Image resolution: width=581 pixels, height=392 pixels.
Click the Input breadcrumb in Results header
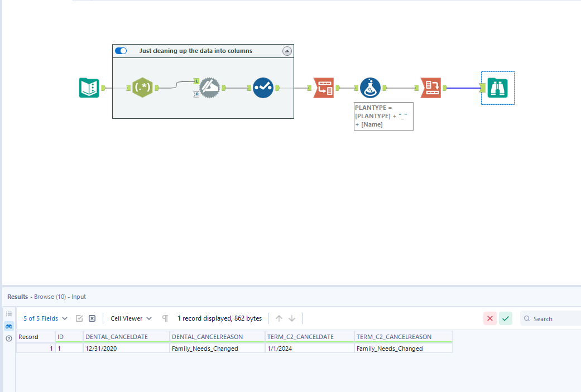(78, 297)
